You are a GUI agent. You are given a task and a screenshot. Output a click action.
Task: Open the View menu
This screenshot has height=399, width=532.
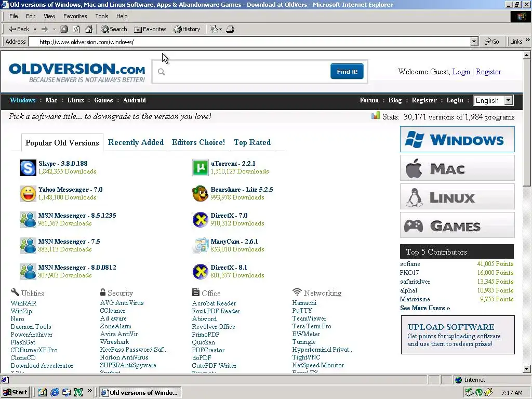(x=49, y=16)
